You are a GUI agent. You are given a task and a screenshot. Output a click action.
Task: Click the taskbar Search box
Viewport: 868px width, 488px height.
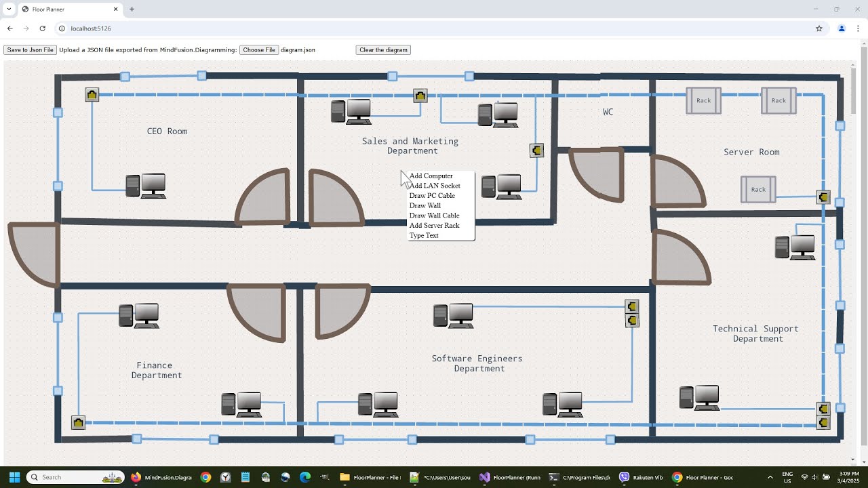[75, 477]
